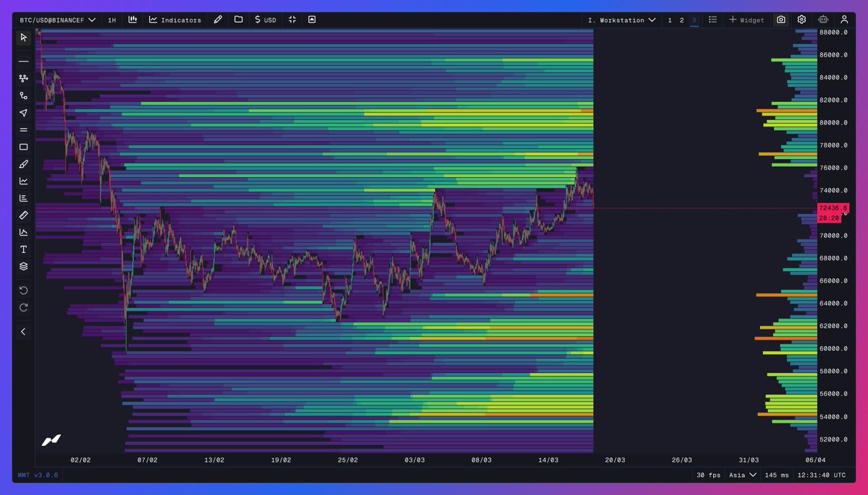
Task: Undo the last drawing action
Action: click(x=23, y=290)
